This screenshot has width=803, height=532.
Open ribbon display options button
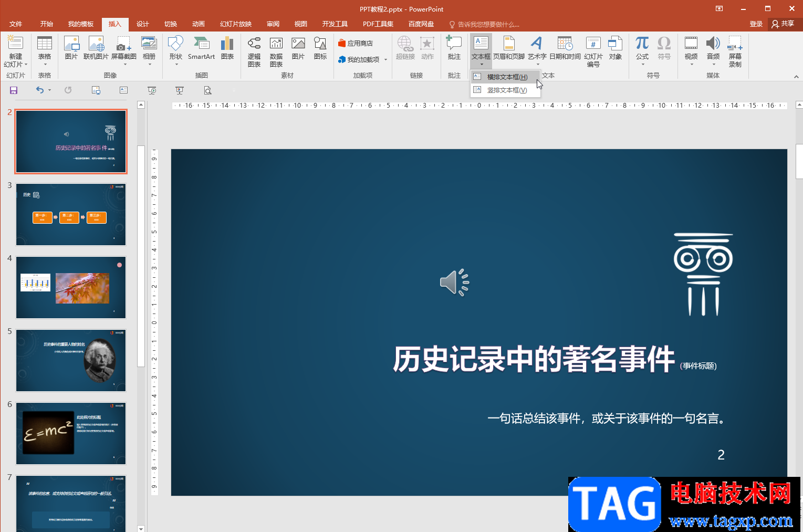[719, 9]
